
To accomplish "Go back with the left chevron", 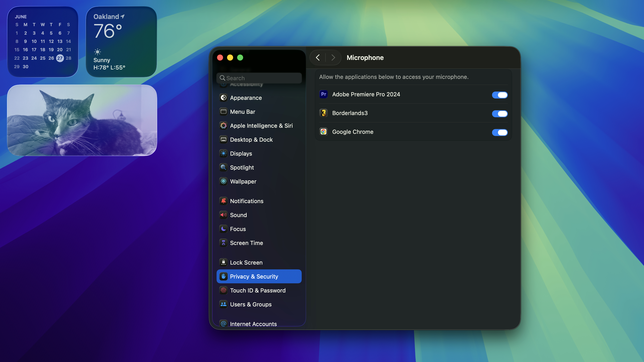I will click(318, 58).
